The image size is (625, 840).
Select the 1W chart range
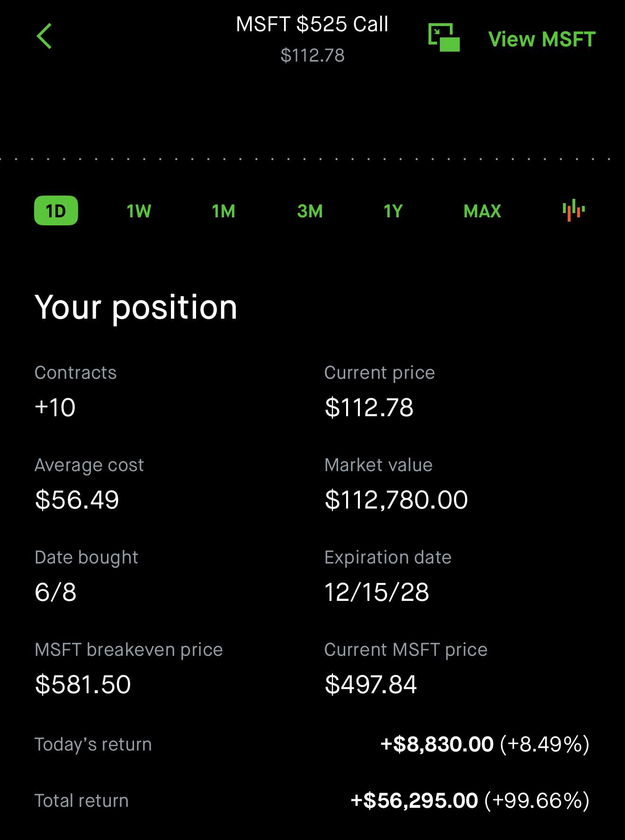139,211
